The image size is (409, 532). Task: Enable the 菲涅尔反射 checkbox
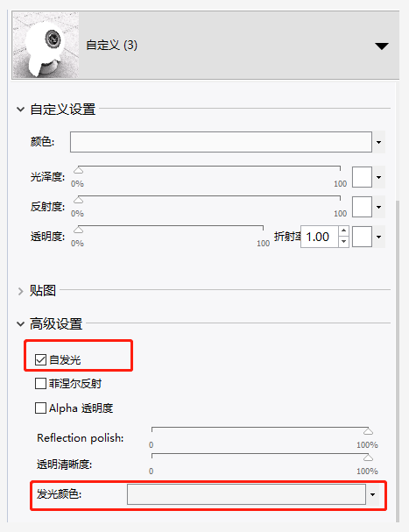[x=40, y=384]
